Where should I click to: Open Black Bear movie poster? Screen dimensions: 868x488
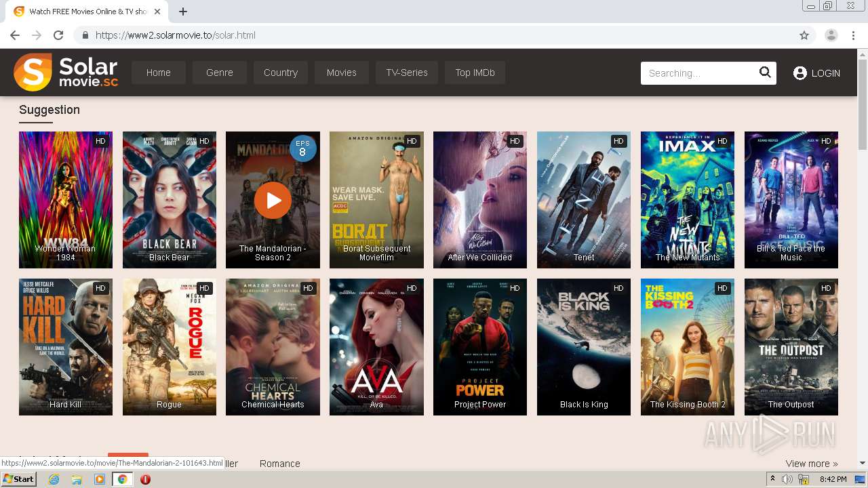[x=170, y=200]
